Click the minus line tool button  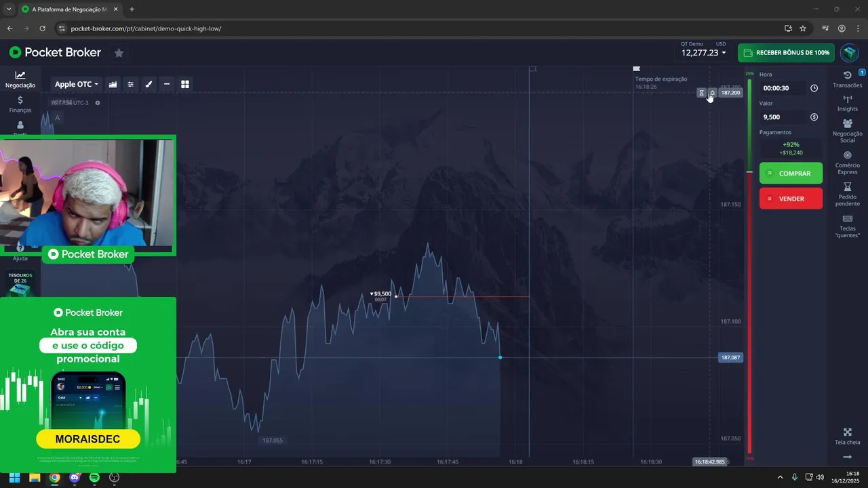coord(167,84)
